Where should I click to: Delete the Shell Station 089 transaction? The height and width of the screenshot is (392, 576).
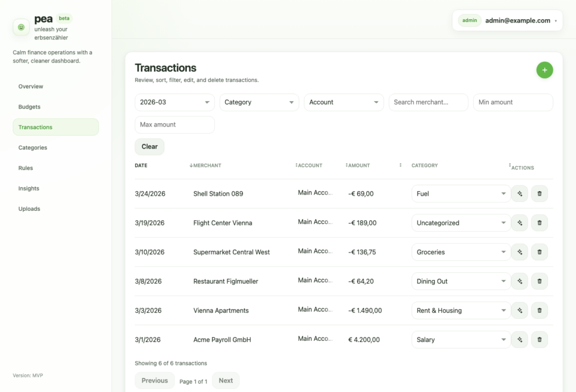click(x=539, y=193)
